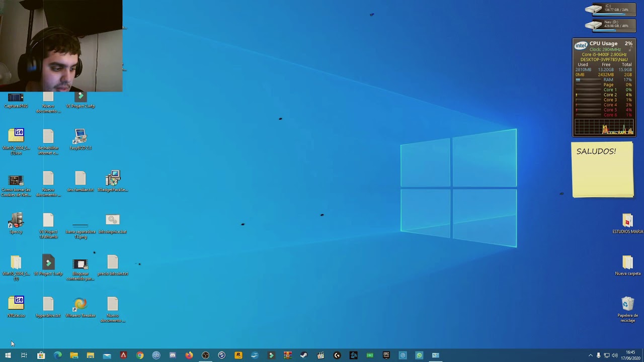Select the ESTUDIOS MARIA desktop icon
Image resolution: width=644 pixels, height=362 pixels.
click(x=627, y=224)
